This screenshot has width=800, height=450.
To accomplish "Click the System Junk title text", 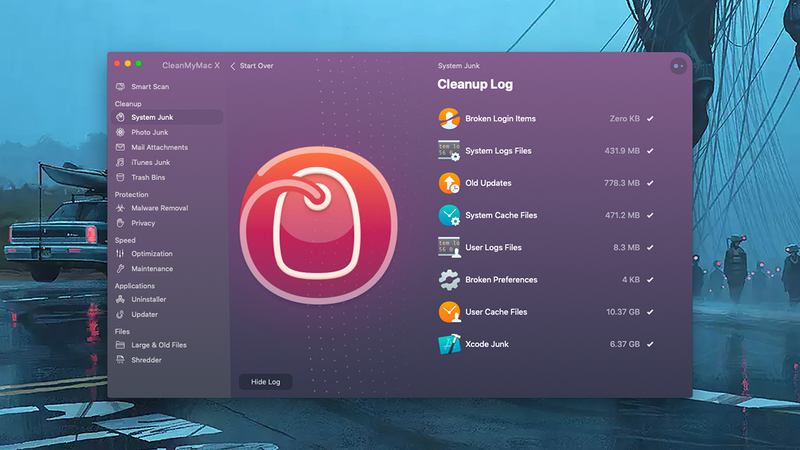I will [459, 66].
